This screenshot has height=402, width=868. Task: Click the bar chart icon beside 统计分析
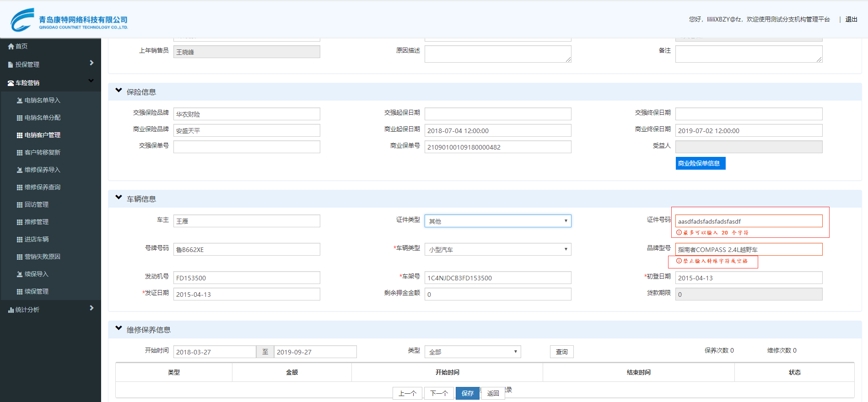11,310
